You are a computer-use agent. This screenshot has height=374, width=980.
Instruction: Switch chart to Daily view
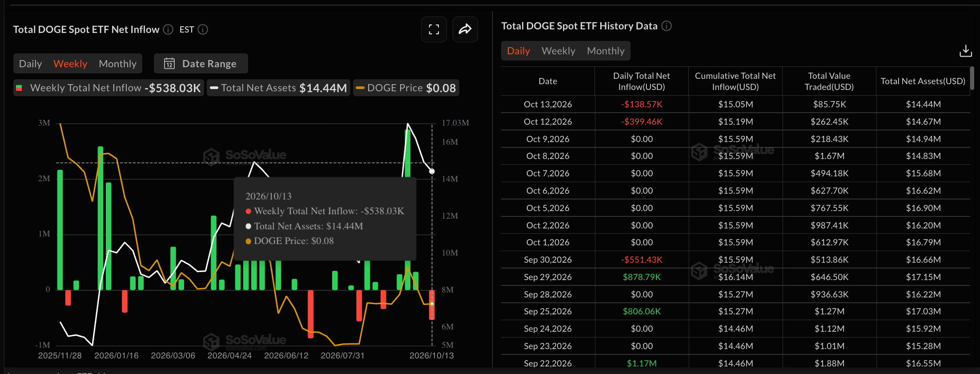click(31, 64)
